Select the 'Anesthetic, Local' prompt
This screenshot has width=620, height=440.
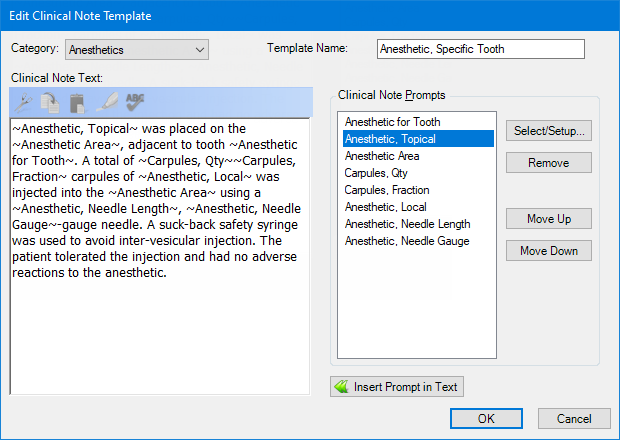[x=386, y=207]
